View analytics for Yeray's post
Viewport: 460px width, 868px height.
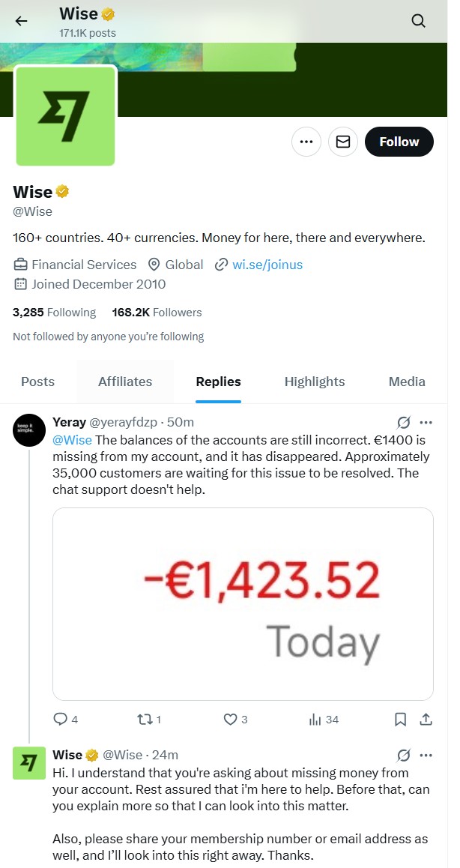click(323, 719)
